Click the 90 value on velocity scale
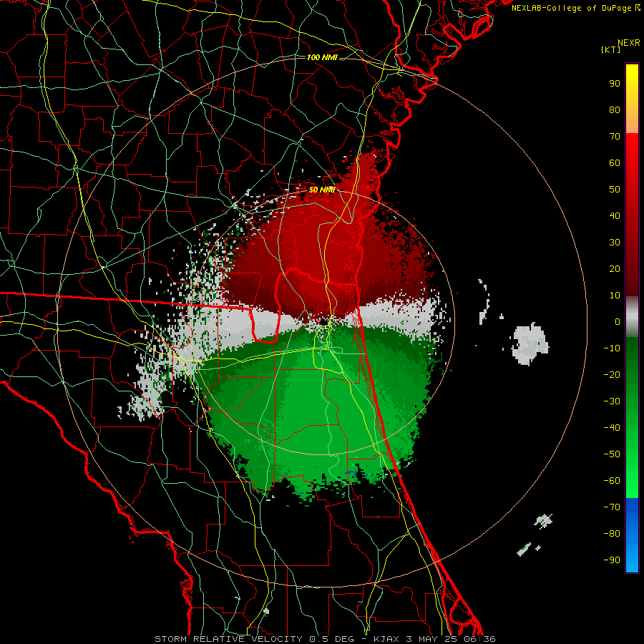This screenshot has height=644, width=644. pyautogui.click(x=615, y=84)
